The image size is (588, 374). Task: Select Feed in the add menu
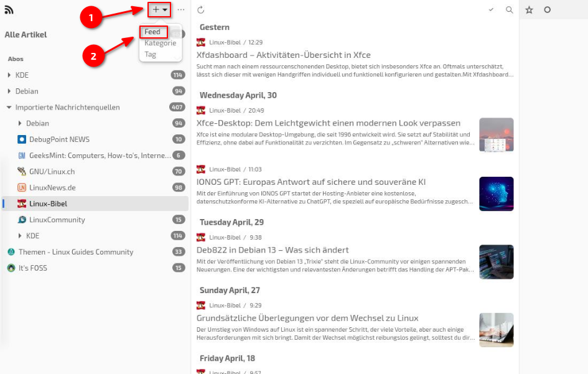coord(152,32)
